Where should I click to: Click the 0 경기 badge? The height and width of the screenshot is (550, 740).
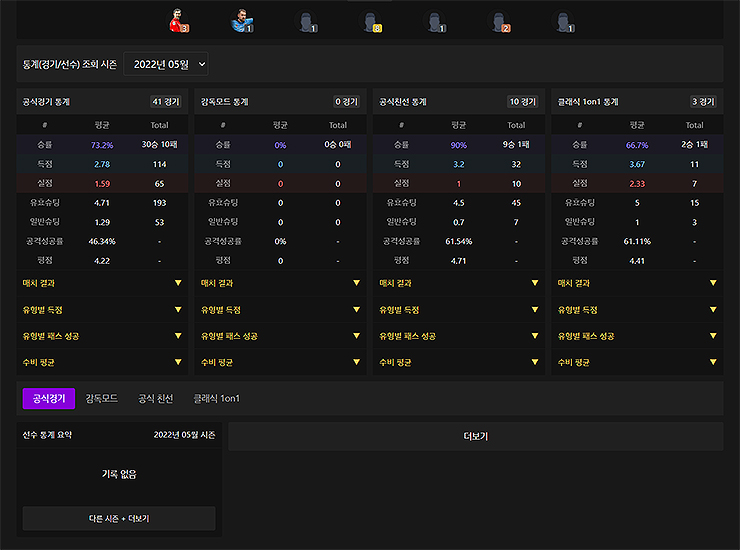click(346, 102)
